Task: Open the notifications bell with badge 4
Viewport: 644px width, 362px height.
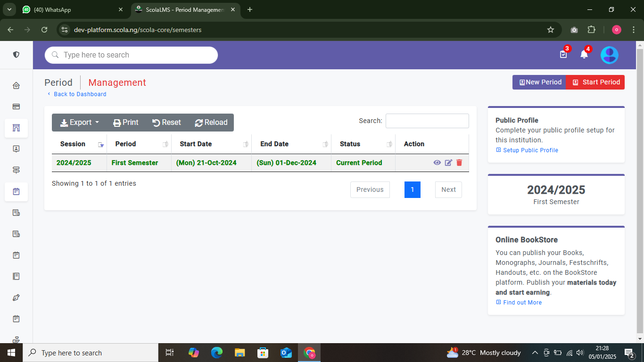Action: (584, 54)
